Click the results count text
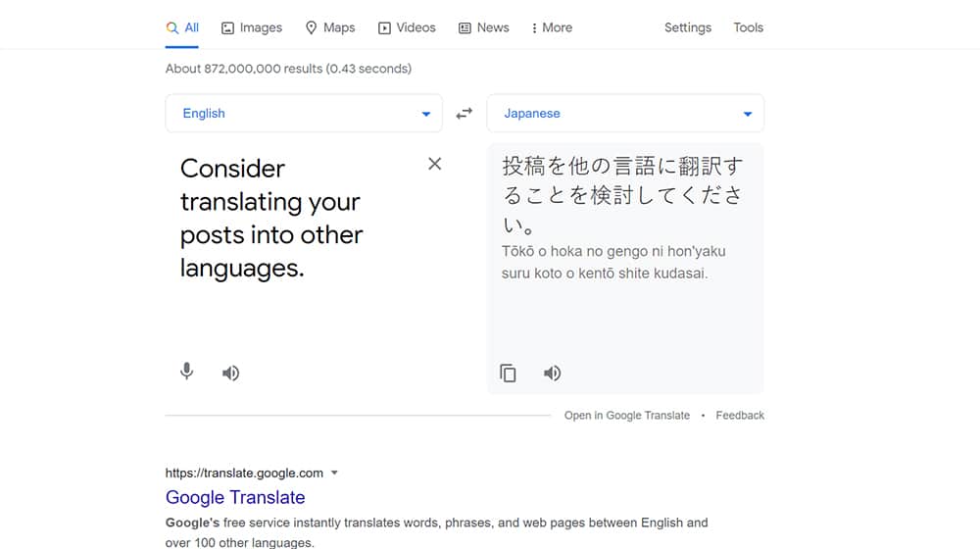 288,69
